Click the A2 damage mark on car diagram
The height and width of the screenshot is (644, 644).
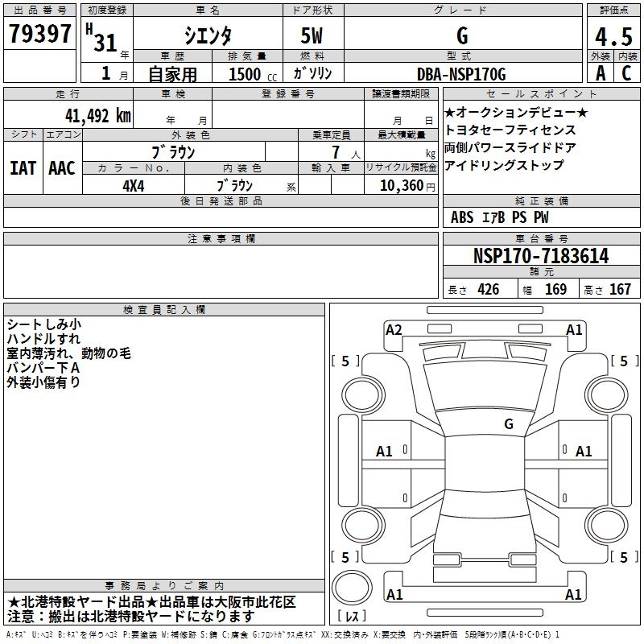point(394,329)
